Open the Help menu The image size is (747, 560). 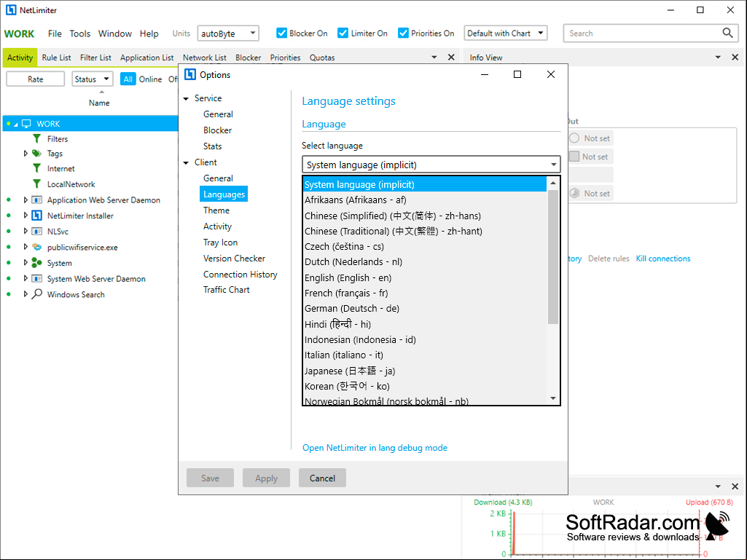point(149,33)
